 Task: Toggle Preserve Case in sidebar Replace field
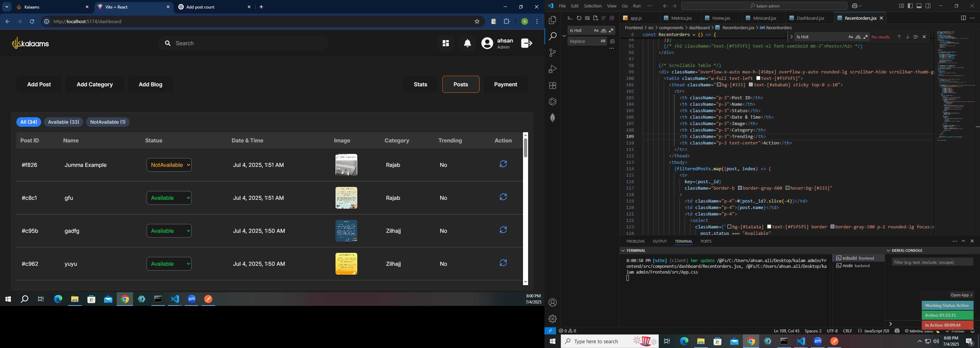click(x=603, y=41)
